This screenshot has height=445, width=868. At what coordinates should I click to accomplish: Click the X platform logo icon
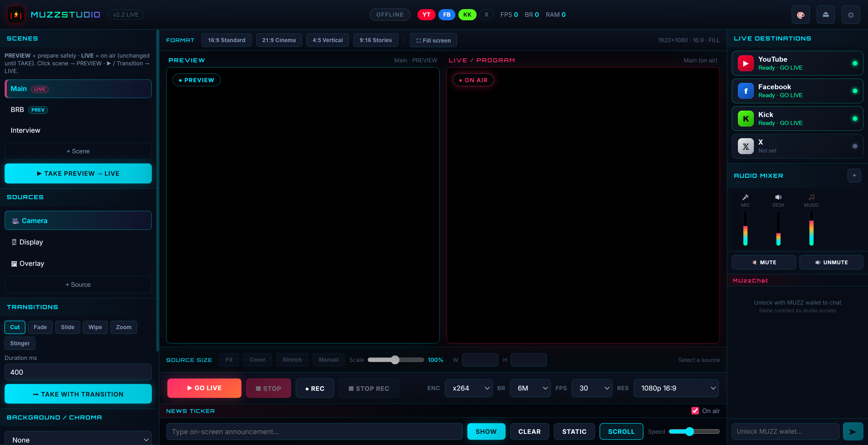click(746, 146)
